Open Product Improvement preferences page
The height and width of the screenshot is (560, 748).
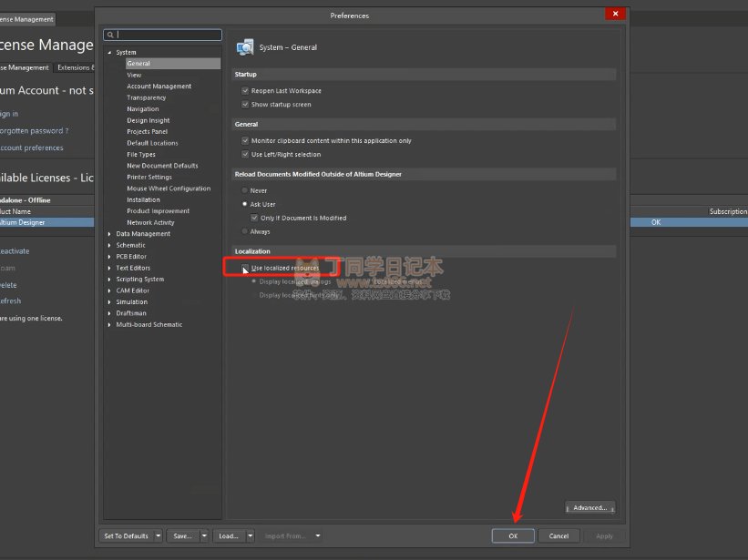click(x=158, y=211)
